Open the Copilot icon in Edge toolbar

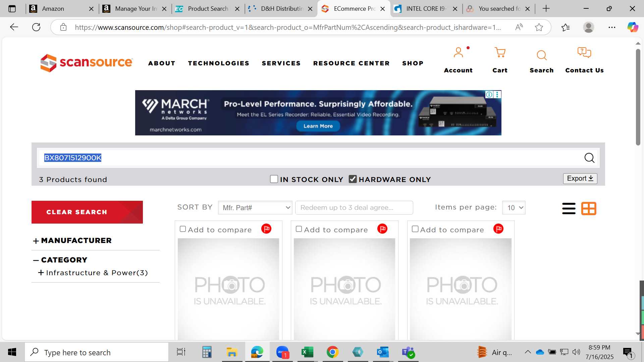pyautogui.click(x=633, y=27)
